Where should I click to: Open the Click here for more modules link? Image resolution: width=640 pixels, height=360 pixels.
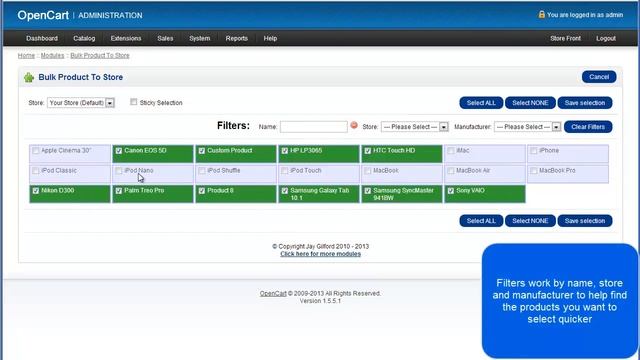320,254
